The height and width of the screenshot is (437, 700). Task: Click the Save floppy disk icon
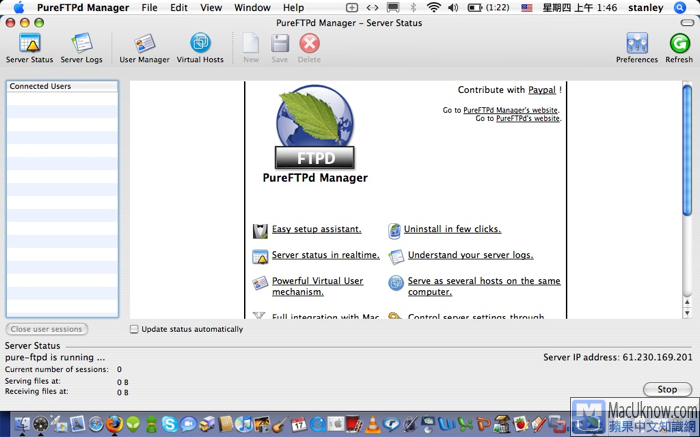[280, 44]
